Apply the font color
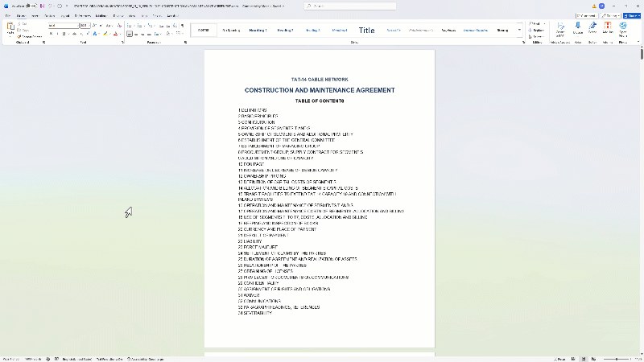Image resolution: width=644 pixels, height=362 pixels. (x=115, y=34)
